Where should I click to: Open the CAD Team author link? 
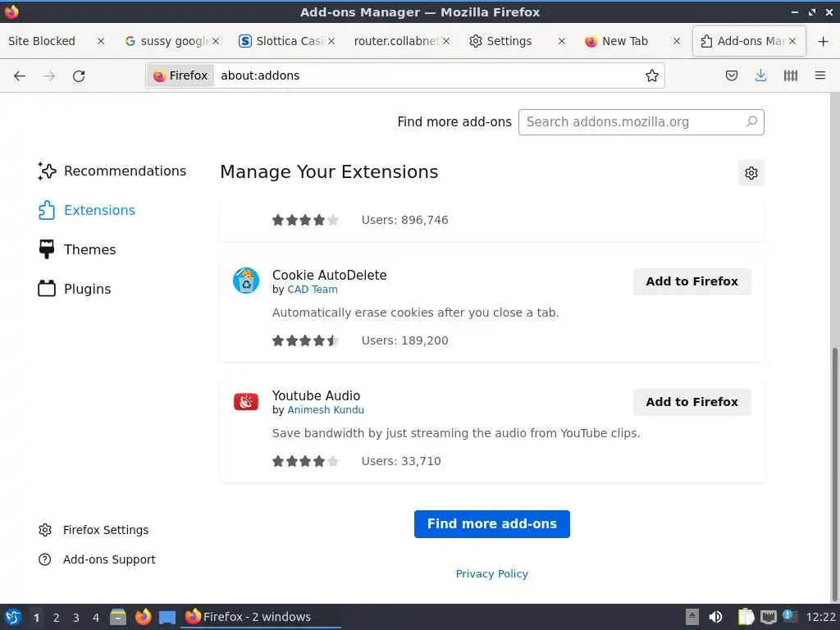click(313, 290)
